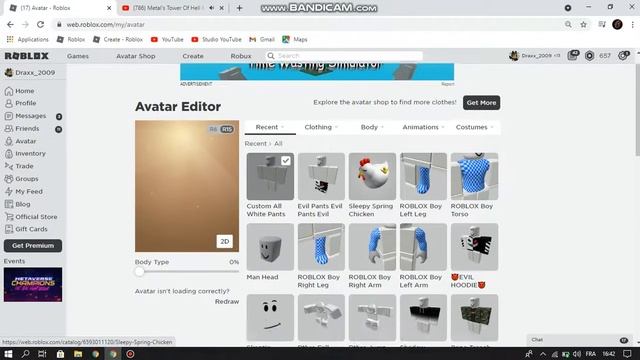Click Get More button

coord(481,103)
